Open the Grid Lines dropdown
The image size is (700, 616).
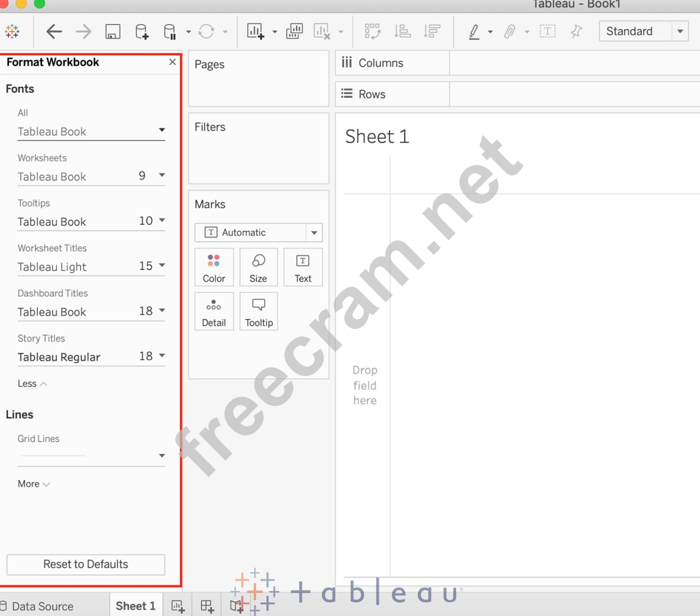click(x=91, y=456)
